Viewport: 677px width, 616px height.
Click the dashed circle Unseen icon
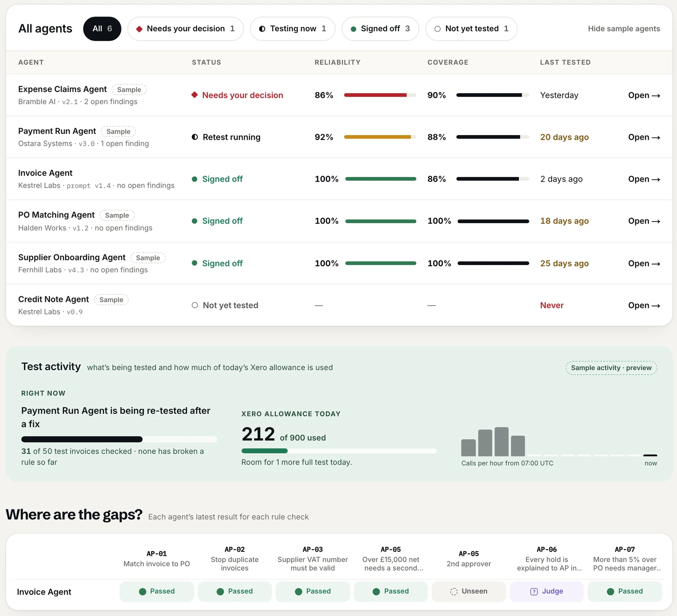coord(454,591)
